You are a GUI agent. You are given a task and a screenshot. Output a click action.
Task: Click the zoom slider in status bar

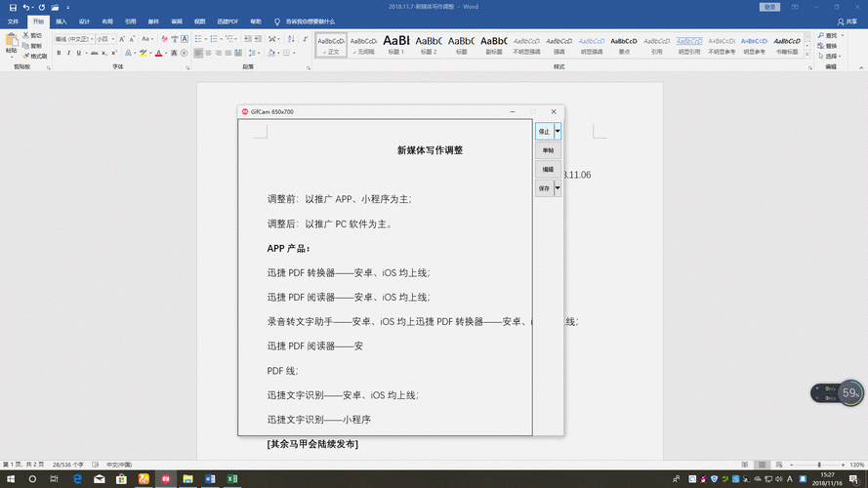819,465
